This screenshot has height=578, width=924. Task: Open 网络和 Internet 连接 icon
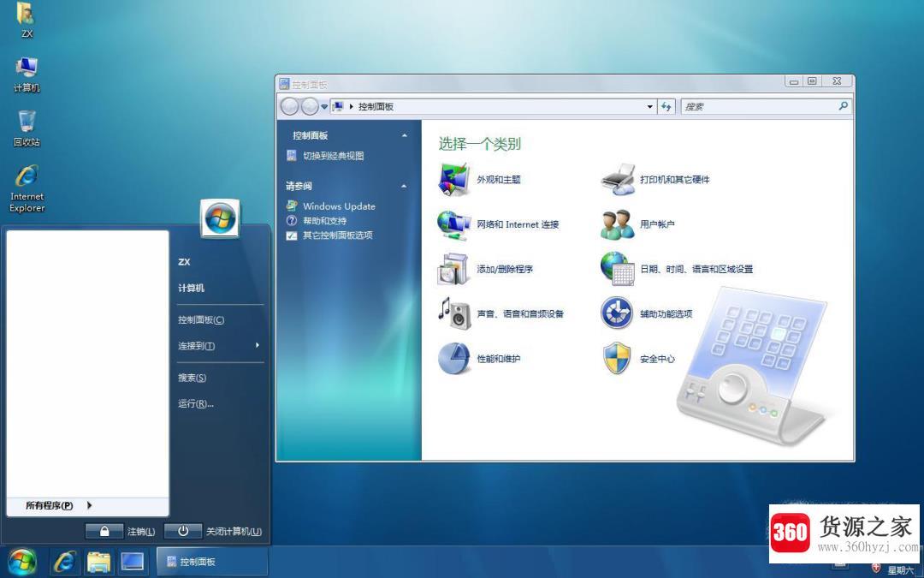click(453, 224)
